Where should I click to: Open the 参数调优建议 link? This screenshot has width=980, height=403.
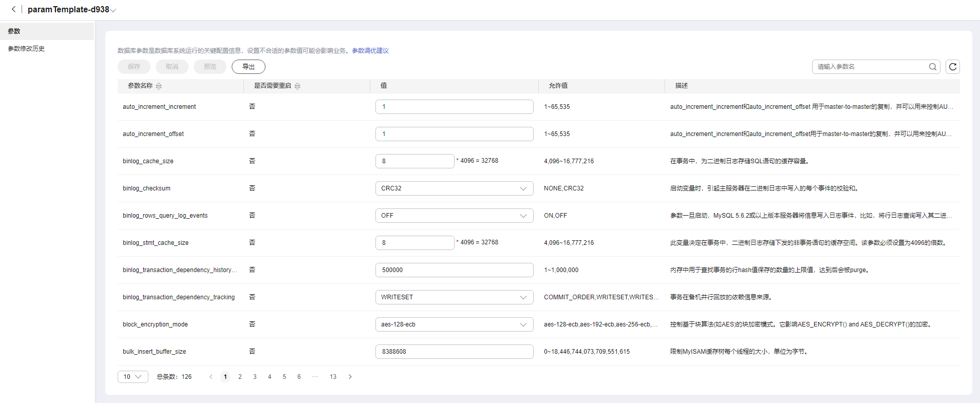(370, 51)
